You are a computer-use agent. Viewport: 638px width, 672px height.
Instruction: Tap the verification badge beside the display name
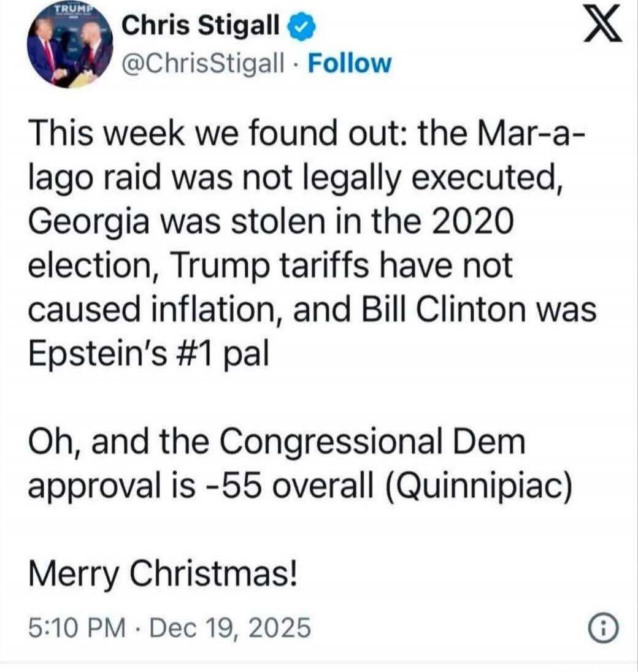[302, 27]
